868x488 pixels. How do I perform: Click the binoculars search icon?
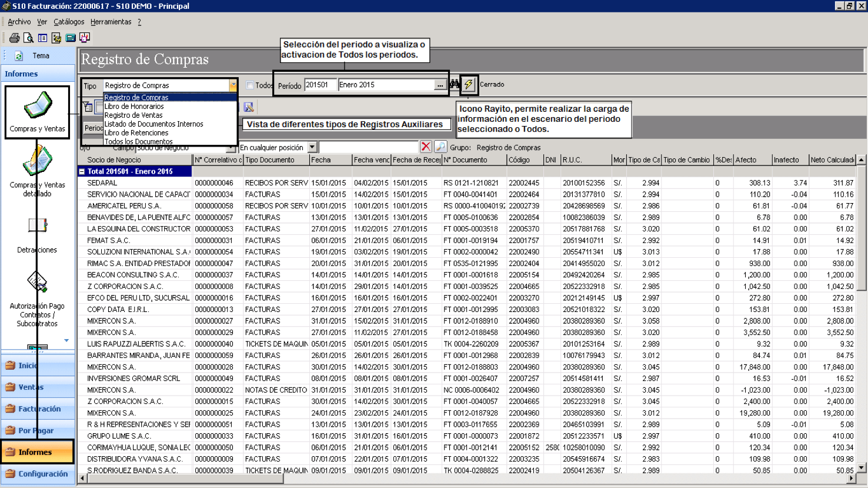pos(454,85)
